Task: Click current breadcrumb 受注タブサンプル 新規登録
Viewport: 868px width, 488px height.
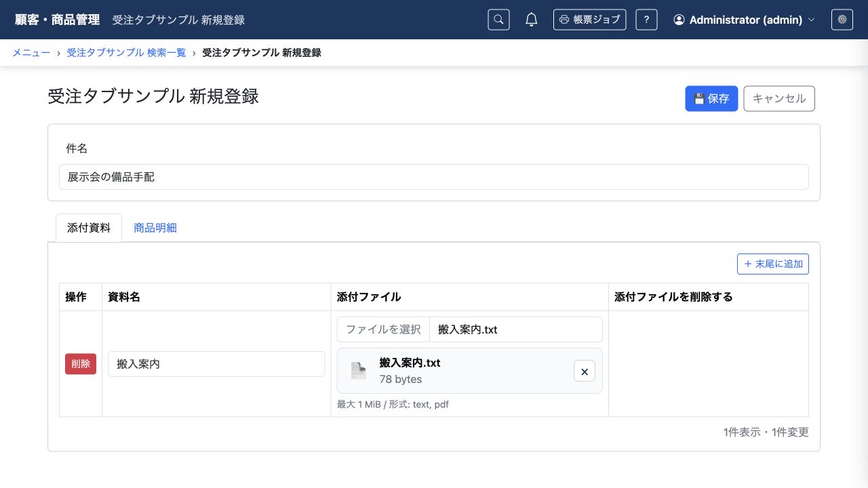Action: click(x=262, y=52)
